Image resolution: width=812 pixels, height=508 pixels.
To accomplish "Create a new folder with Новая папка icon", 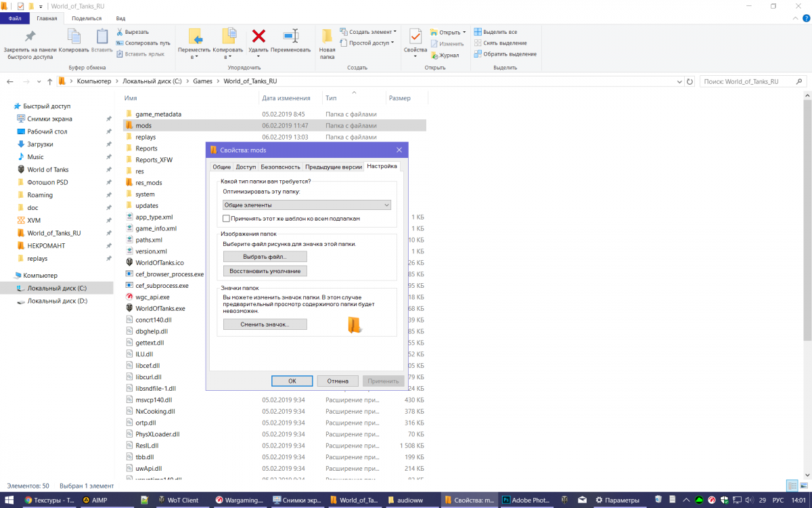I will (x=327, y=36).
